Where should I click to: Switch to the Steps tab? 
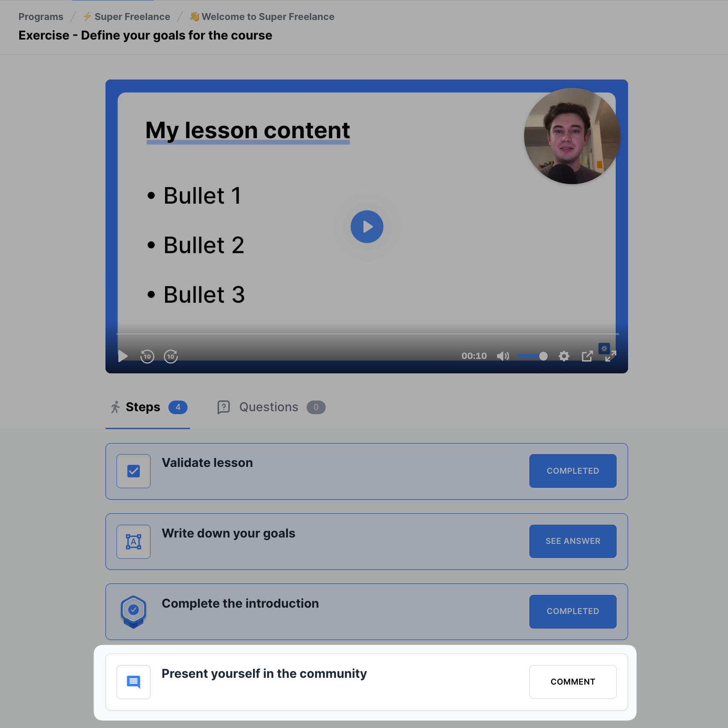coord(148,407)
